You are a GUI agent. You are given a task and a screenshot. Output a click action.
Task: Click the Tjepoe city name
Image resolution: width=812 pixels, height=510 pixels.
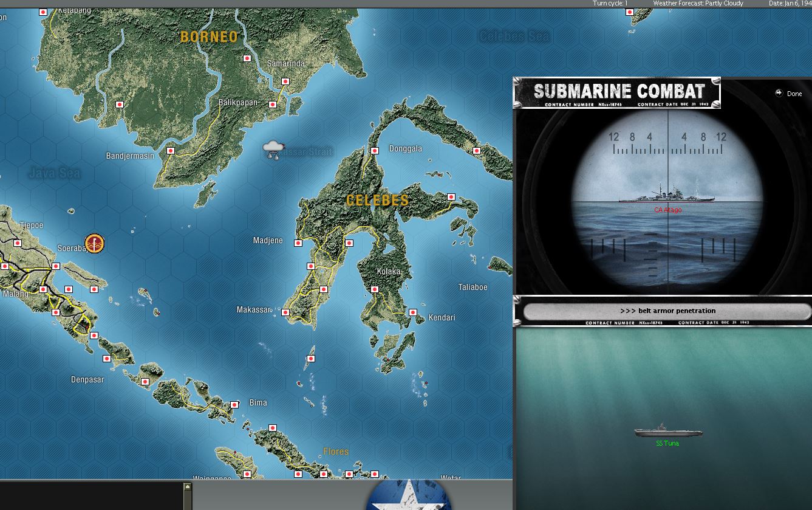pyautogui.click(x=32, y=226)
